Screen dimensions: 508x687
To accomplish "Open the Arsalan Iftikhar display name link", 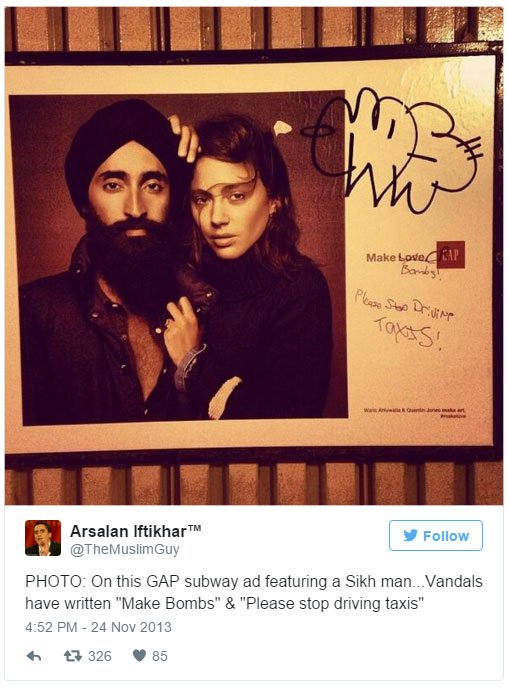I will [128, 531].
